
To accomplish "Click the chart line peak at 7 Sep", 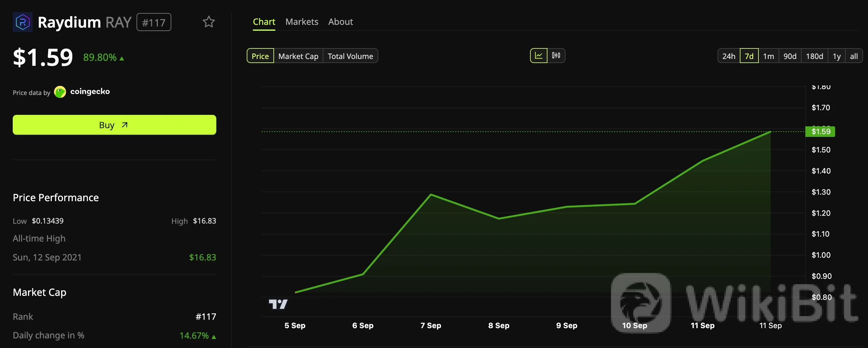I will [431, 195].
